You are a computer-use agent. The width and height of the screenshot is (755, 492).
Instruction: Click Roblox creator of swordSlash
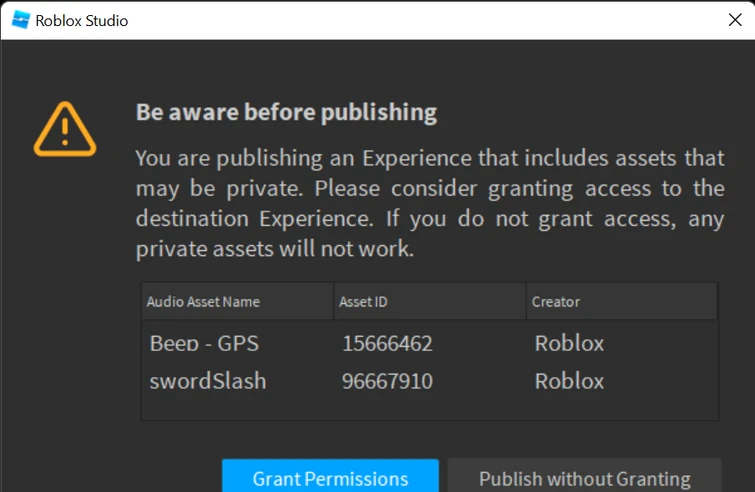[x=569, y=381]
